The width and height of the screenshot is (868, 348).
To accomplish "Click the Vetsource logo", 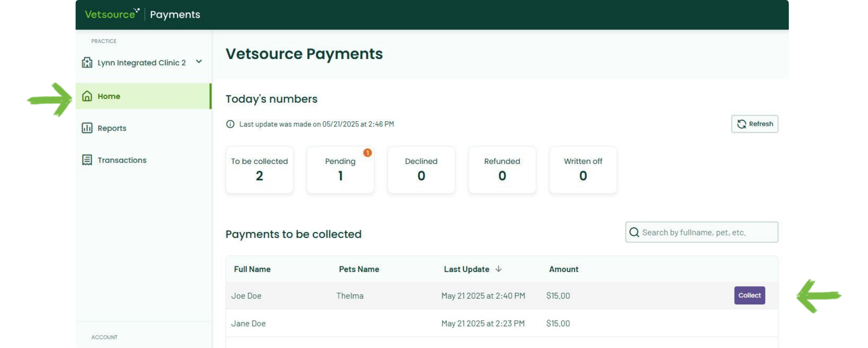I will pos(112,14).
